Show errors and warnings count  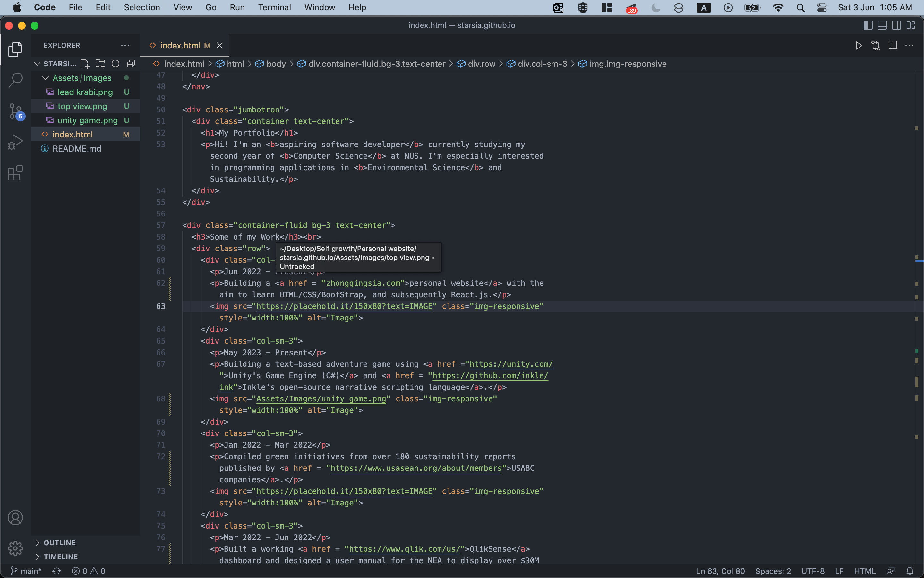click(88, 571)
